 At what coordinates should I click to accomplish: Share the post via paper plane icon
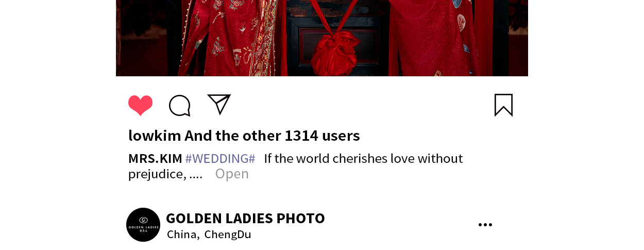tap(219, 104)
